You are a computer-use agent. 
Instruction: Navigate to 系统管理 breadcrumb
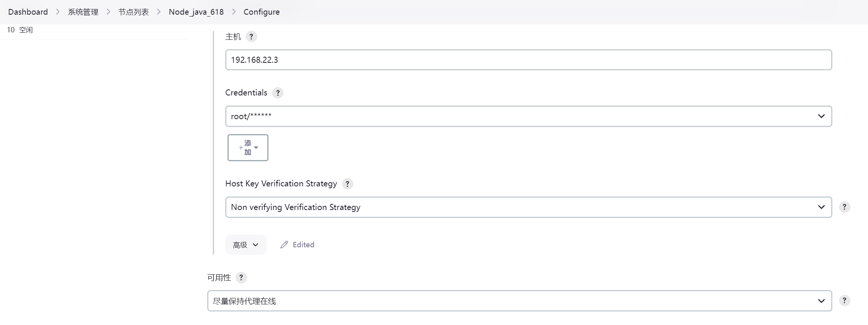coord(83,12)
